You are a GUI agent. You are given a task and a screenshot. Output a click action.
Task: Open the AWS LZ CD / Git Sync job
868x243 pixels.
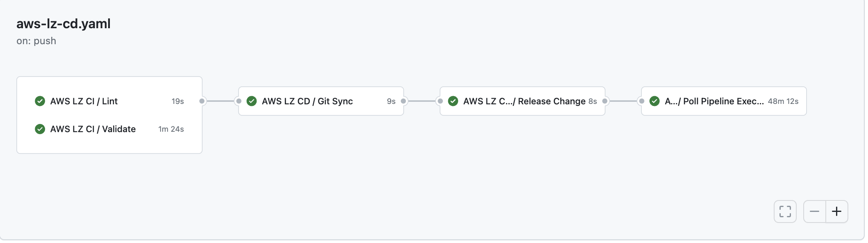321,101
